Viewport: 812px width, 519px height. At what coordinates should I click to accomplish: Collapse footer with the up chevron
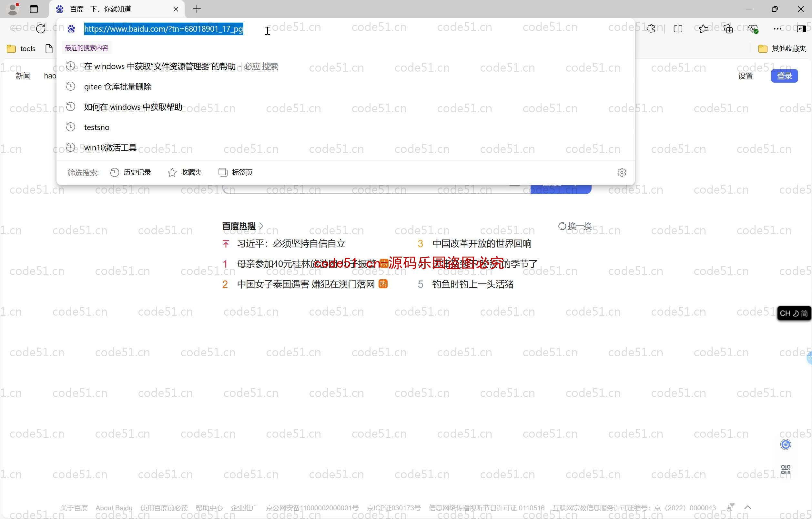pos(747,507)
